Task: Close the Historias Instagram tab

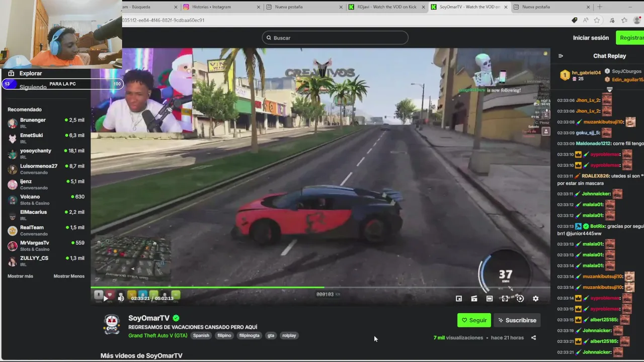Action: point(259,7)
